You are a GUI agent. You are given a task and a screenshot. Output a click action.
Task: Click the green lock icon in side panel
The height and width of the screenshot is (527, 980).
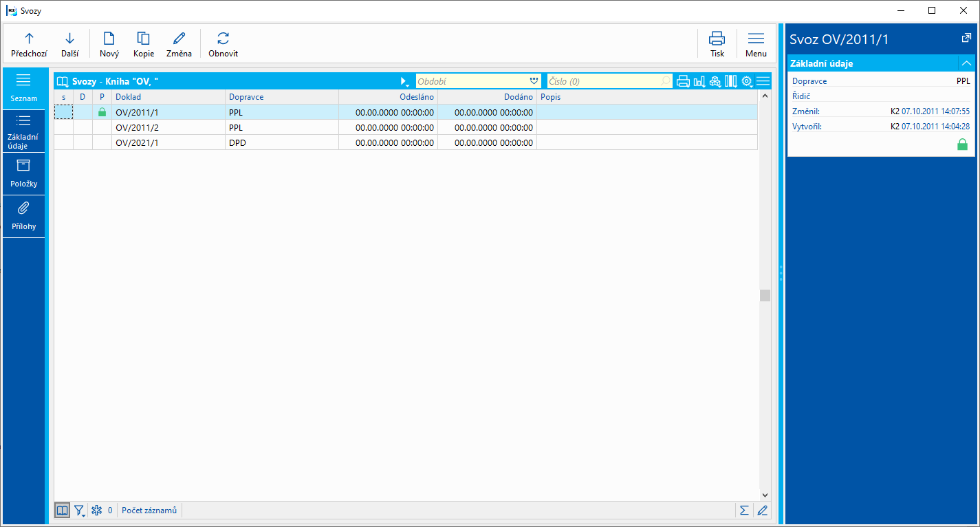963,144
